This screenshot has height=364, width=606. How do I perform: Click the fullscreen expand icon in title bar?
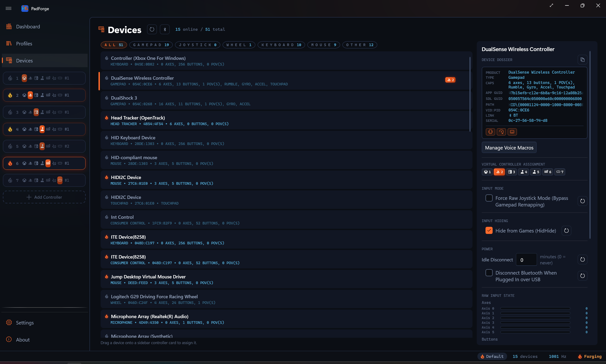click(x=551, y=5)
